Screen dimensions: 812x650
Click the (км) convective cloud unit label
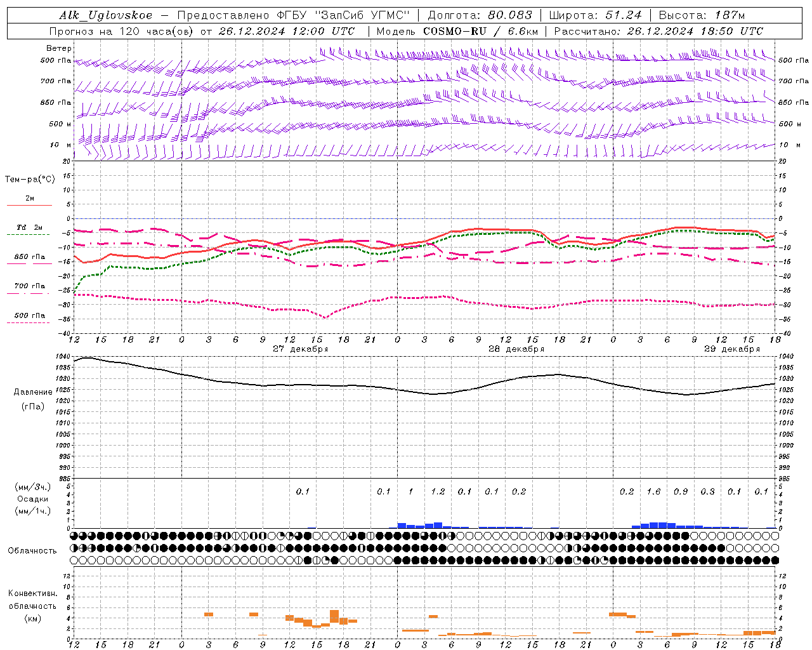coord(33,618)
